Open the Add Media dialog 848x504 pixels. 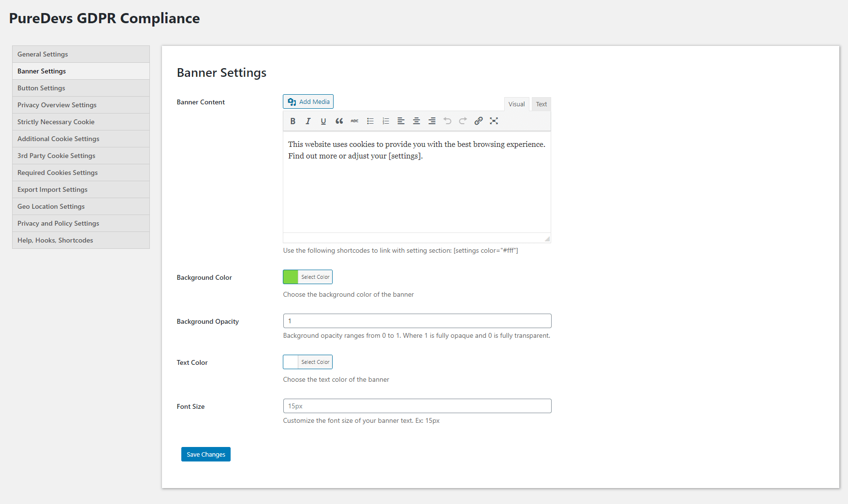308,101
